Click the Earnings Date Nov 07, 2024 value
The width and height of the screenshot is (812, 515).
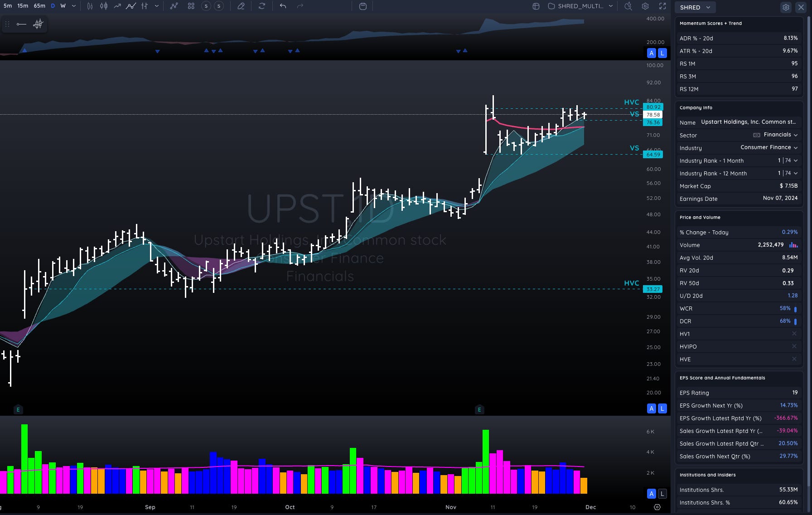(780, 198)
